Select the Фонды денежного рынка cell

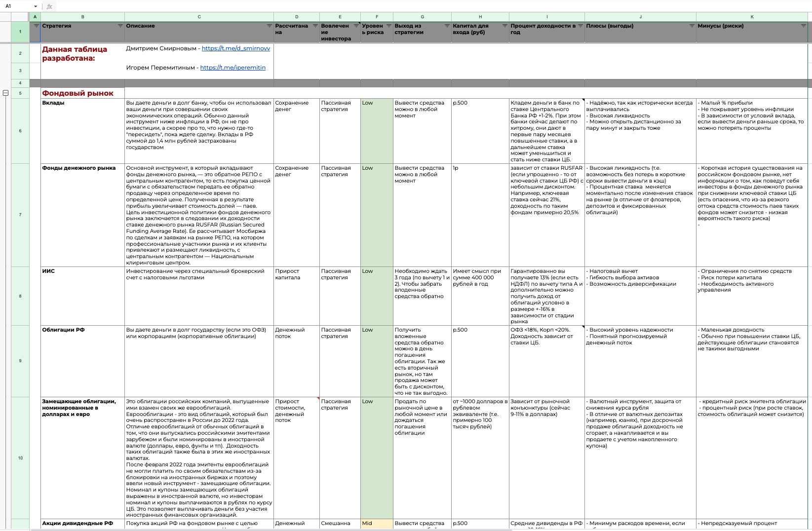pos(82,215)
